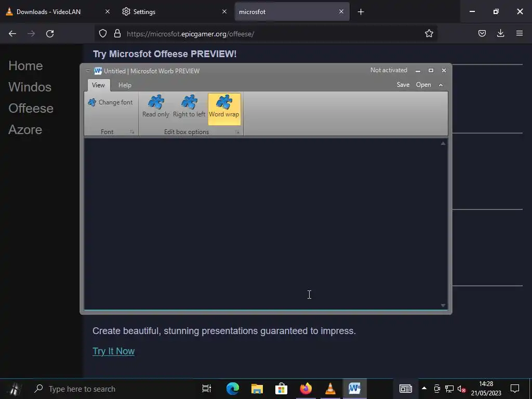Open VLC media player from taskbar

coord(330,389)
